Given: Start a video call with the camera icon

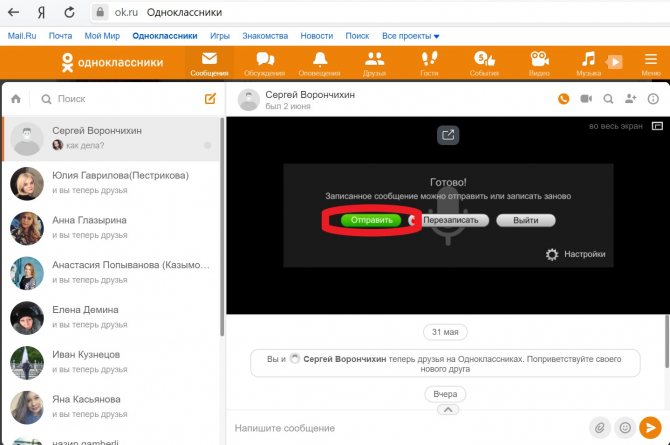Looking at the screenshot, I should click(x=586, y=99).
